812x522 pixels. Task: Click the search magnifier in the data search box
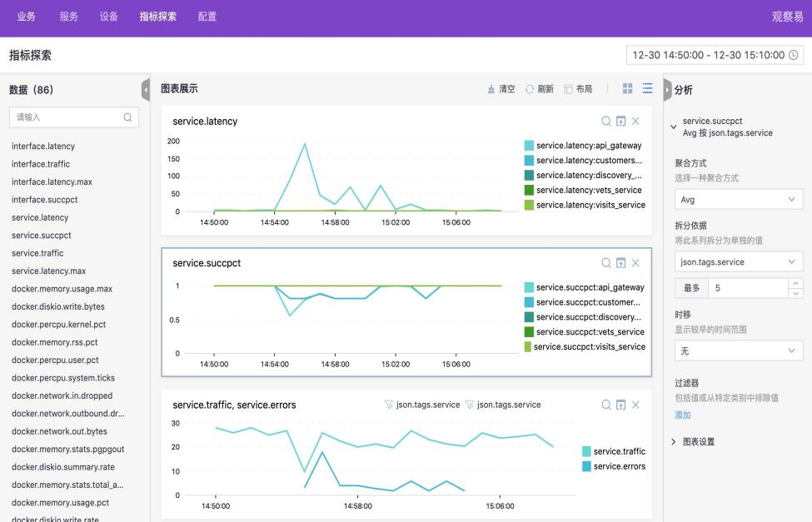(x=127, y=117)
